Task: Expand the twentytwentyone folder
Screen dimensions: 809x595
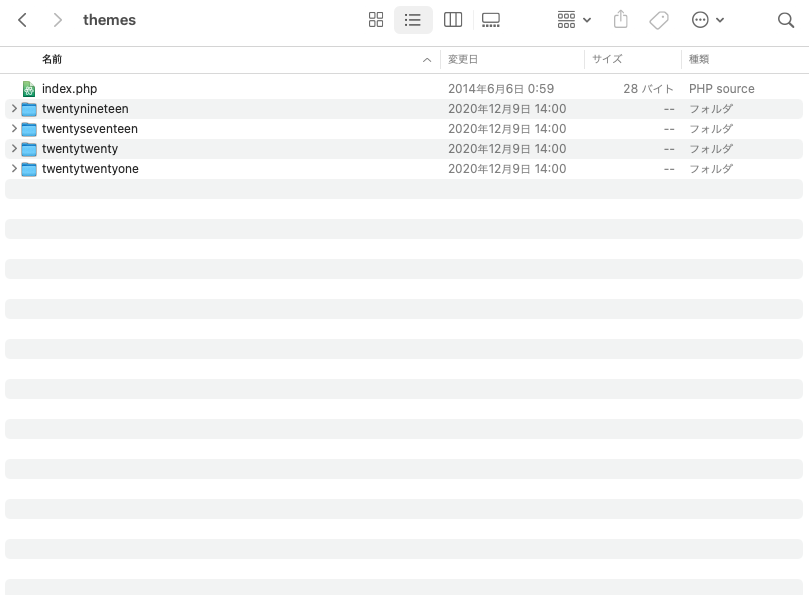Action: [14, 169]
